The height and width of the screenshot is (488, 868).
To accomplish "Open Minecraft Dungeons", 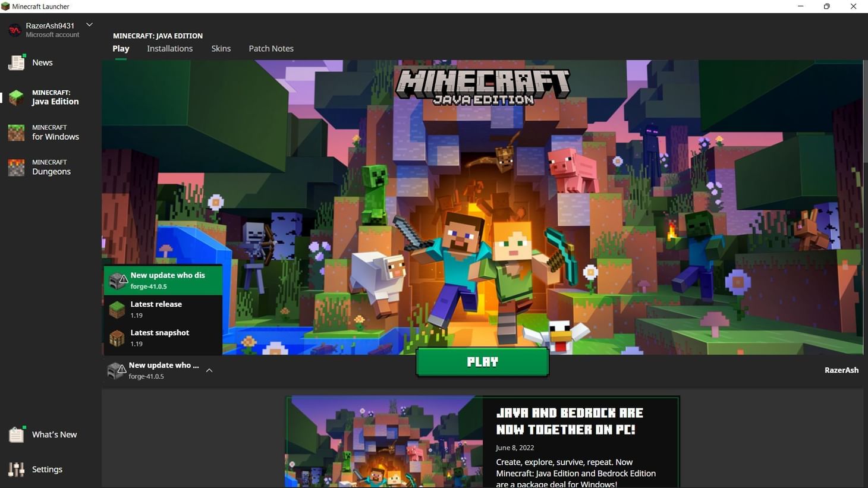I will click(51, 167).
